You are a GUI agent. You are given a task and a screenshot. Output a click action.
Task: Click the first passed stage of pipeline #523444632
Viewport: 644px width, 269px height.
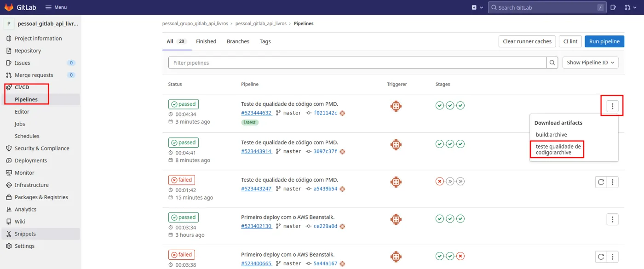point(440,106)
